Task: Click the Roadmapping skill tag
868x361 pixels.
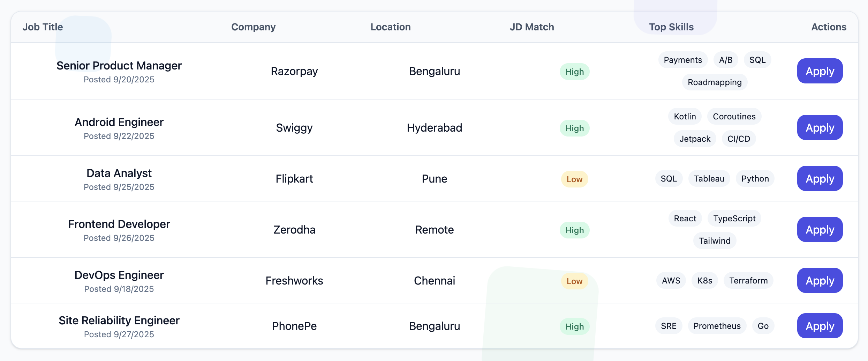Action: coord(714,82)
